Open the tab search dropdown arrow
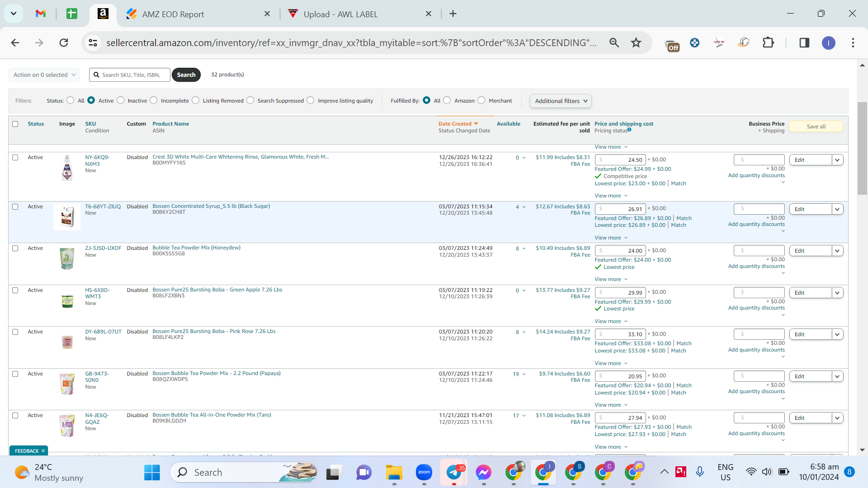The height and width of the screenshot is (488, 868). (14, 14)
